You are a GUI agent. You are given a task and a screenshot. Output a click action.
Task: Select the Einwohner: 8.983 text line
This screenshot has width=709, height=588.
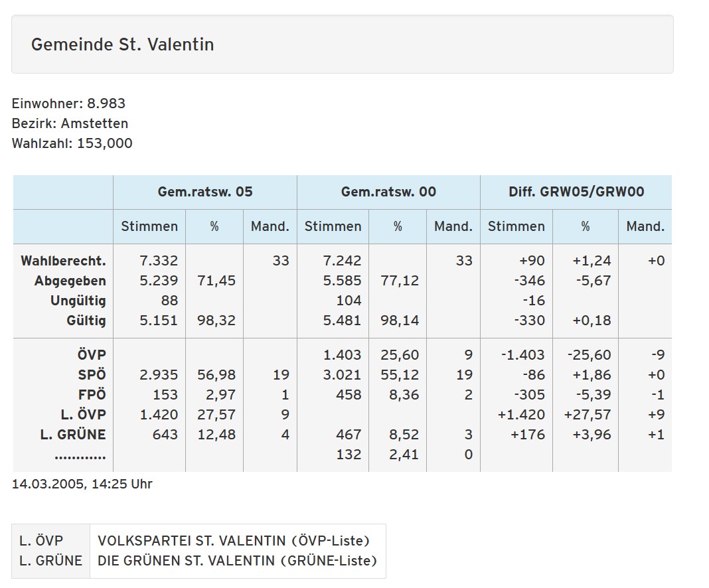(x=68, y=104)
